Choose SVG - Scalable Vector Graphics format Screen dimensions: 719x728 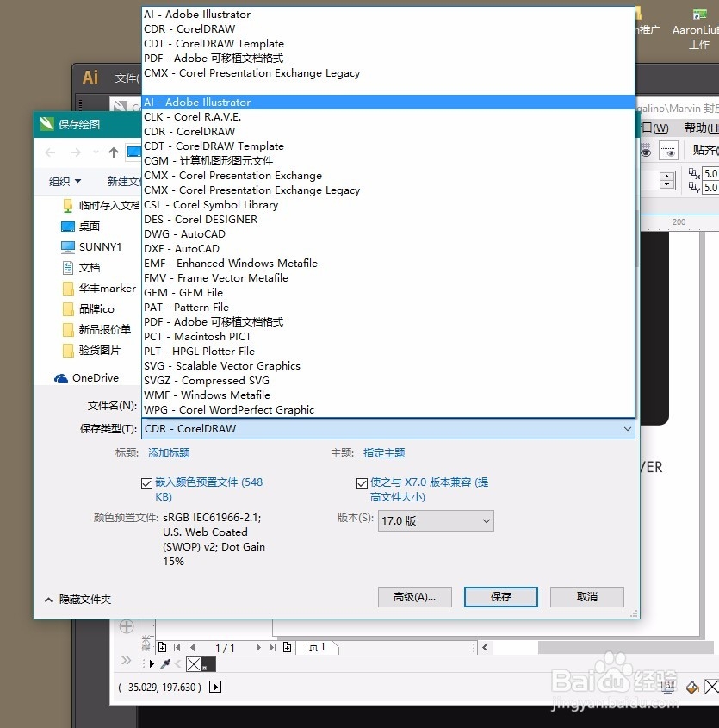(388, 366)
